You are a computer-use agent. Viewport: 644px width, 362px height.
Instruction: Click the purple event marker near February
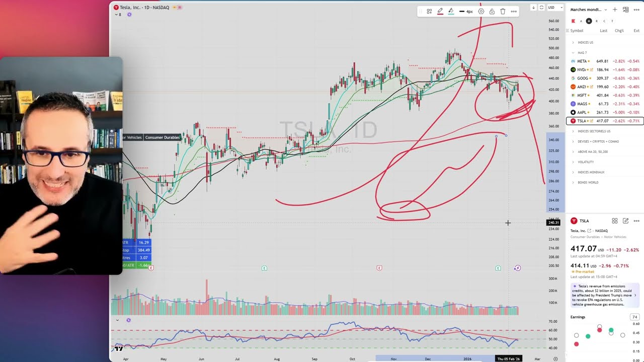(517, 268)
